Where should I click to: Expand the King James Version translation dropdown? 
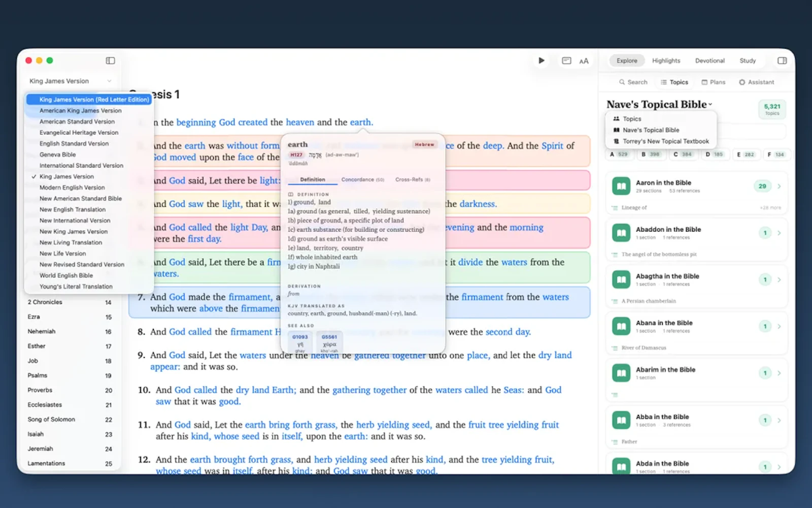click(70, 81)
